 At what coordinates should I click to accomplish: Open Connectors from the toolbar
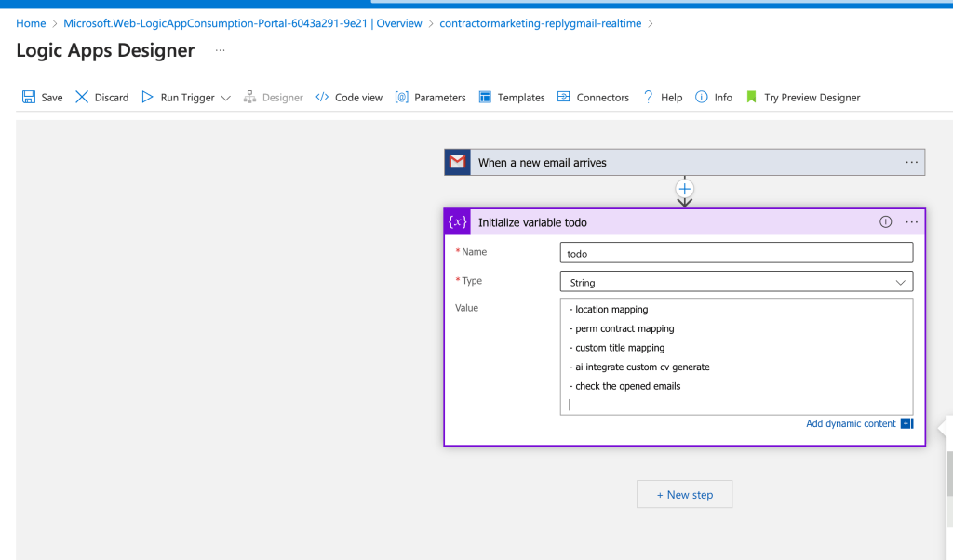[602, 97]
